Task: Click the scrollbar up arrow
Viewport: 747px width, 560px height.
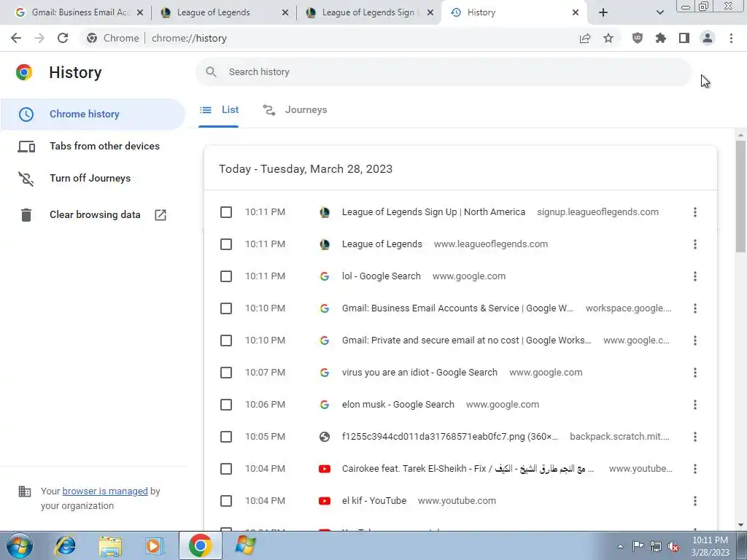Action: pos(741,135)
